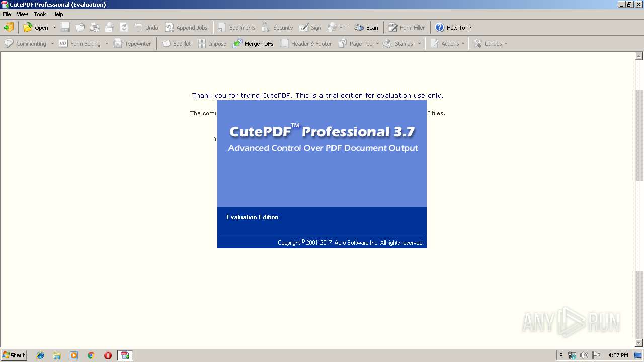Screen dimensions: 644x362
Task: Expand the Utilities dropdown arrow
Action: (506, 44)
